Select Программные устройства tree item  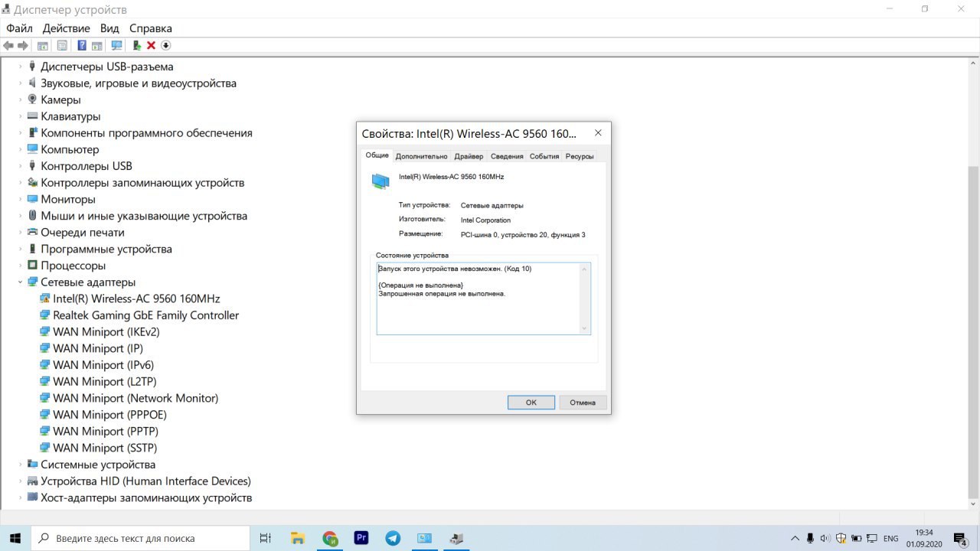106,249
